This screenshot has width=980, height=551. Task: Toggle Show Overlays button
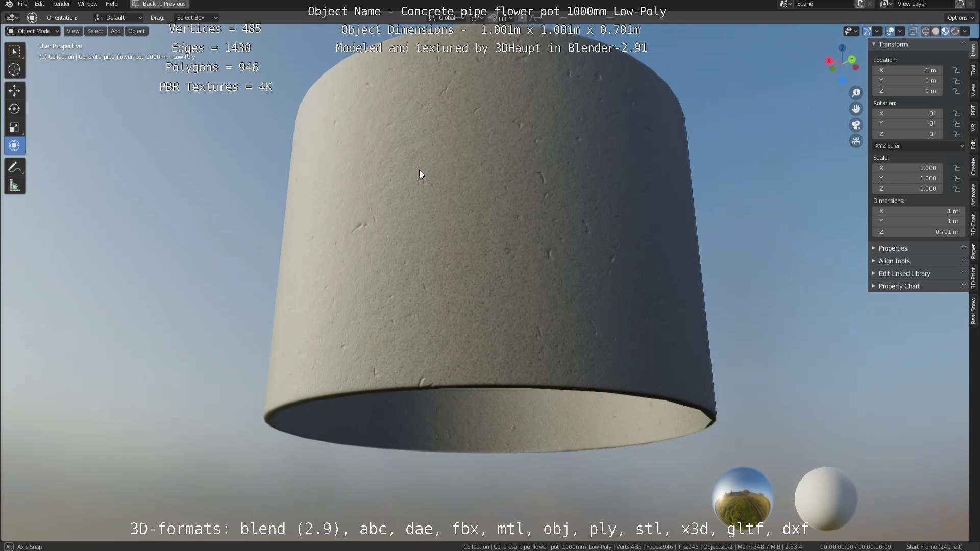click(x=890, y=31)
